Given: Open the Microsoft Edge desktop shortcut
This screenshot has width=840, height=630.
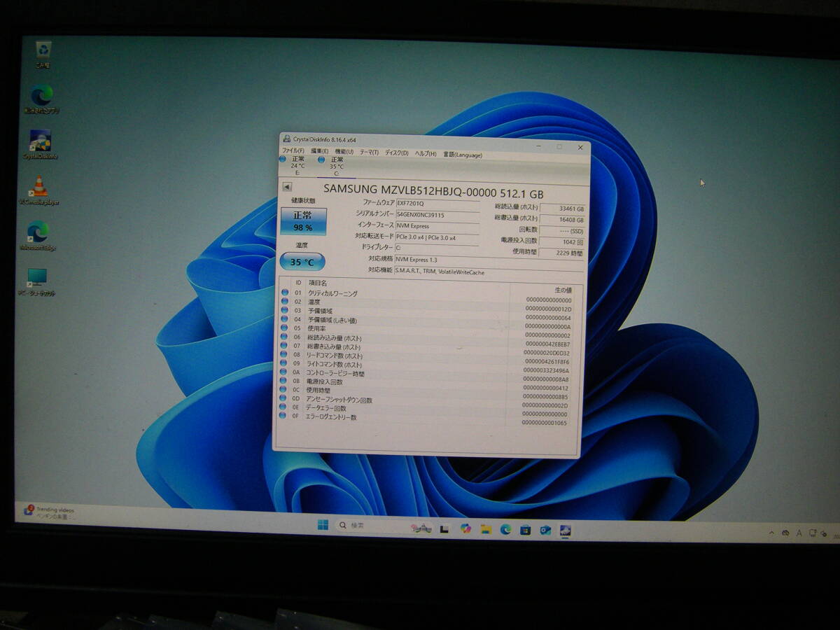Looking at the screenshot, I should 38,236.
